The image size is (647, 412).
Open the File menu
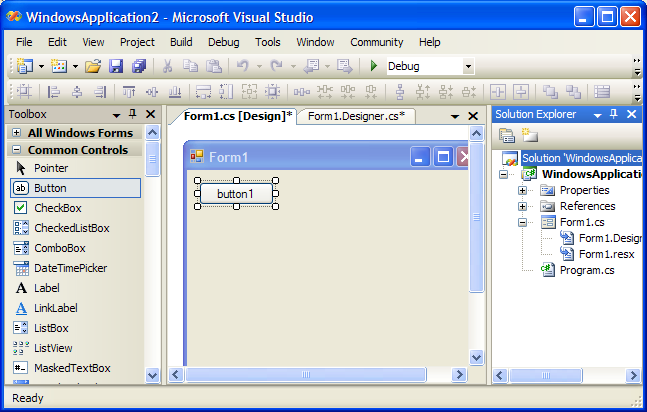tap(24, 42)
